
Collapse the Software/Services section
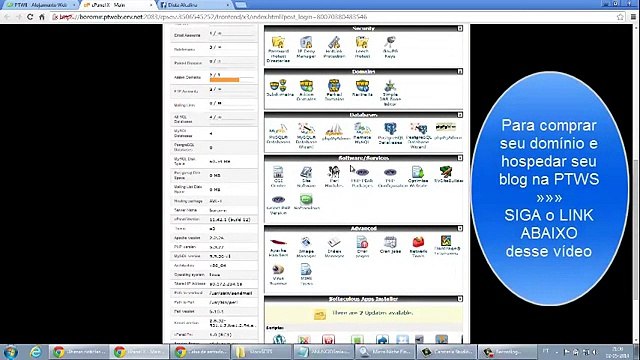(460, 158)
